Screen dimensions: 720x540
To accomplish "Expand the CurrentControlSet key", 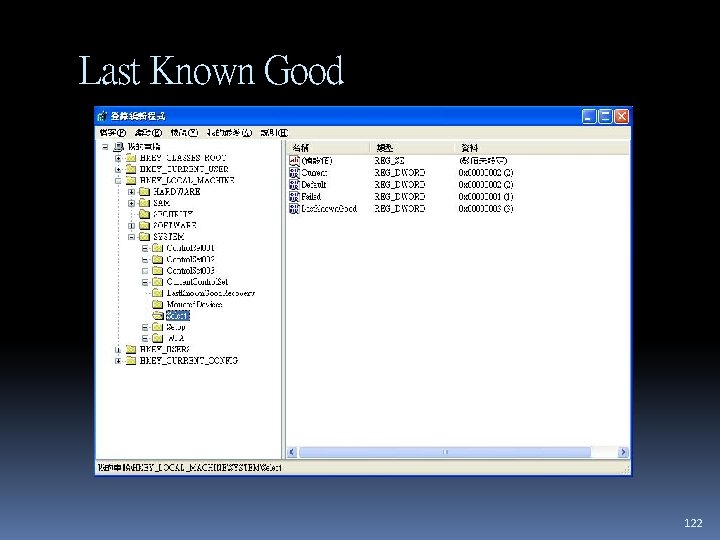I will [145, 282].
